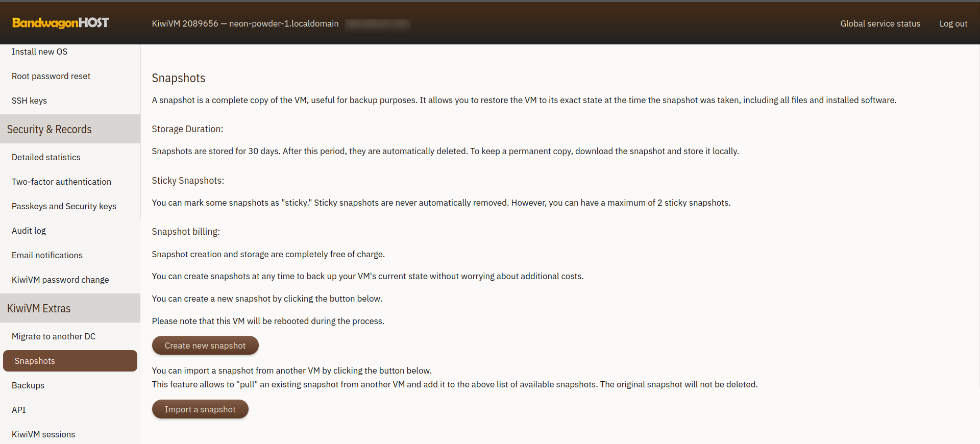
Task: Click Import a snapshot button
Action: [200, 409]
